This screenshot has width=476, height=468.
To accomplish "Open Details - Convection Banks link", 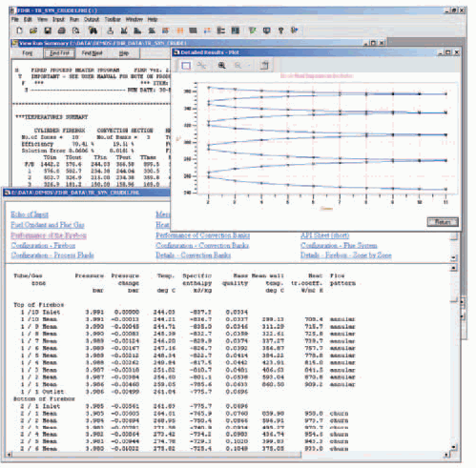I will [193, 255].
